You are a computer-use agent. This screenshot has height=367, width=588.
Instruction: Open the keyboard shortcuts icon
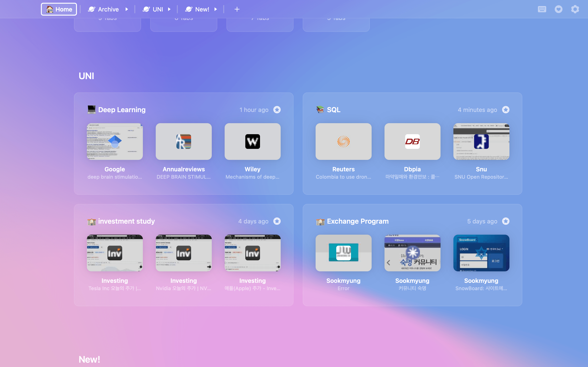(542, 9)
